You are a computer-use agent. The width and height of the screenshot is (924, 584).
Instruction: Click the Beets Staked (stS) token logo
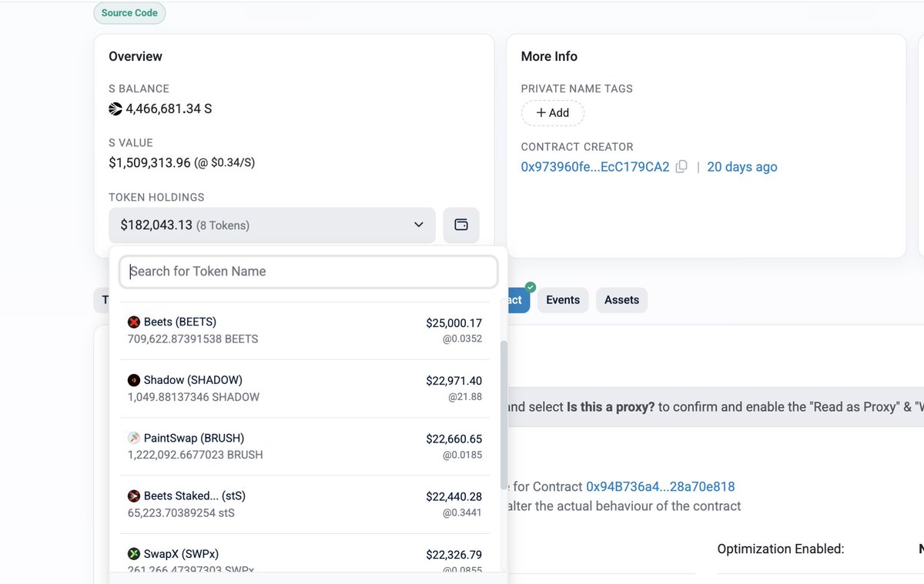click(x=134, y=496)
